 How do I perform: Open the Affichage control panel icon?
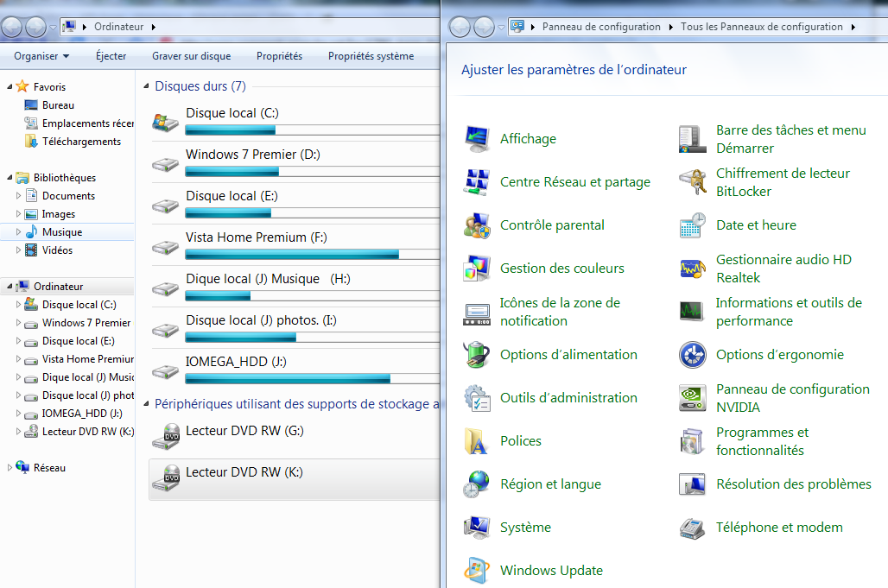coord(477,139)
